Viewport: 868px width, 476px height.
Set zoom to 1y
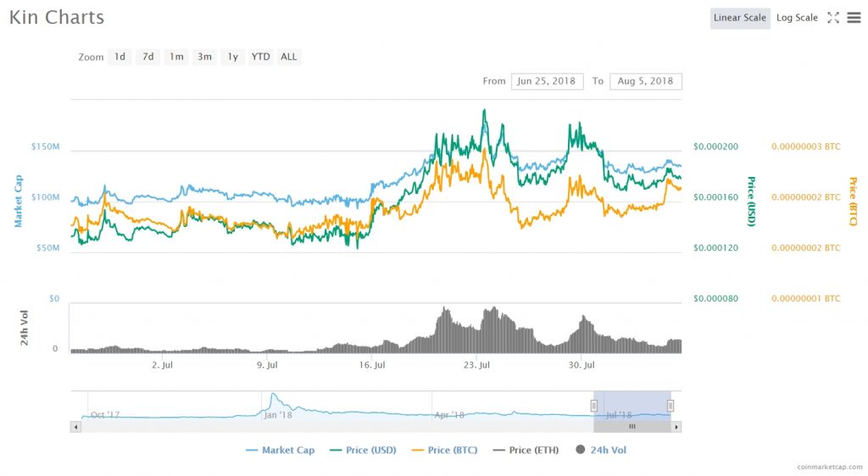tap(232, 57)
